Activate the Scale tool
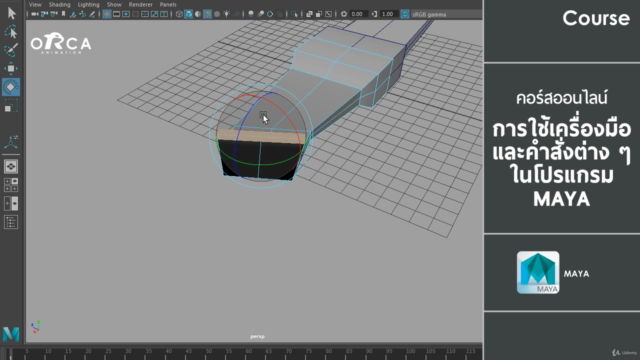Screen dimensions: 640x360 11,106
